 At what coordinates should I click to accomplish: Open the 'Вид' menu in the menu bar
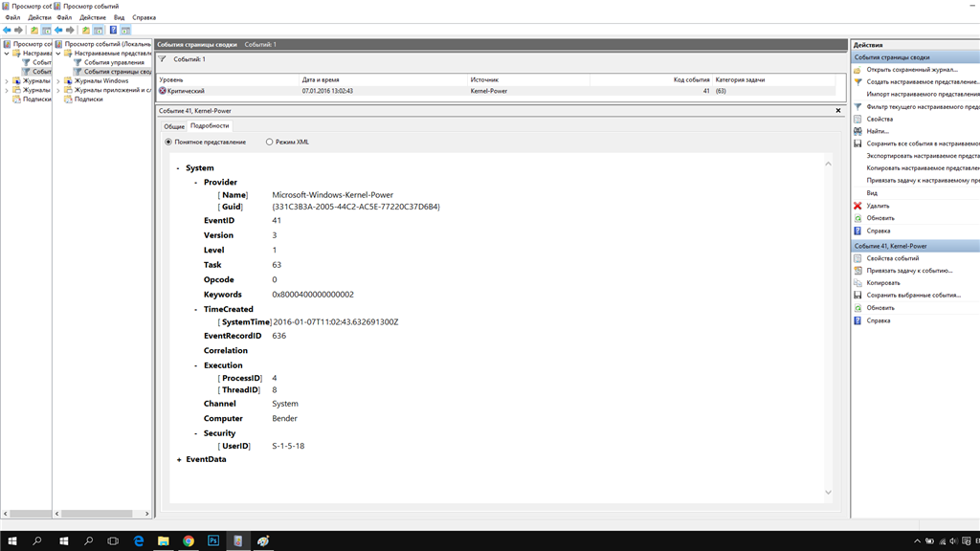coord(119,17)
